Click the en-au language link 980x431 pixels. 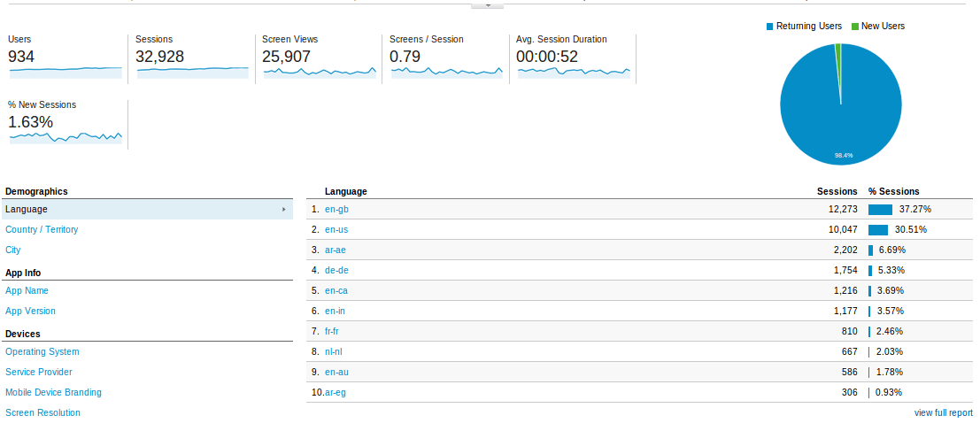point(337,372)
